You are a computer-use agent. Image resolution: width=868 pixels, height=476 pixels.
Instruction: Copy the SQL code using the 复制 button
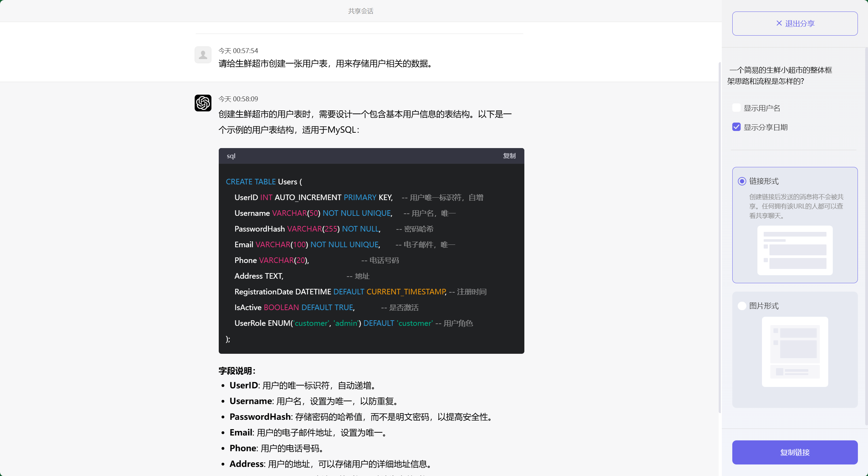509,156
